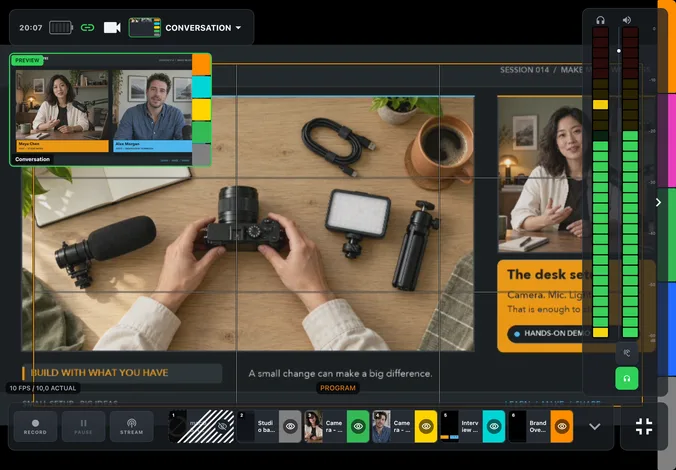The image size is (676, 470).
Task: Select the source 4 man thumbnail
Action: pos(381,426)
